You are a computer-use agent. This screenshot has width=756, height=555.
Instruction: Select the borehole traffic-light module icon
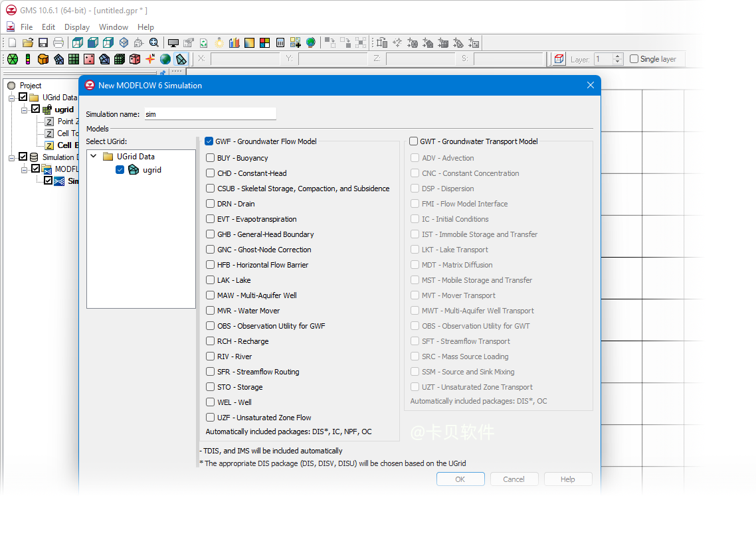(x=28, y=59)
